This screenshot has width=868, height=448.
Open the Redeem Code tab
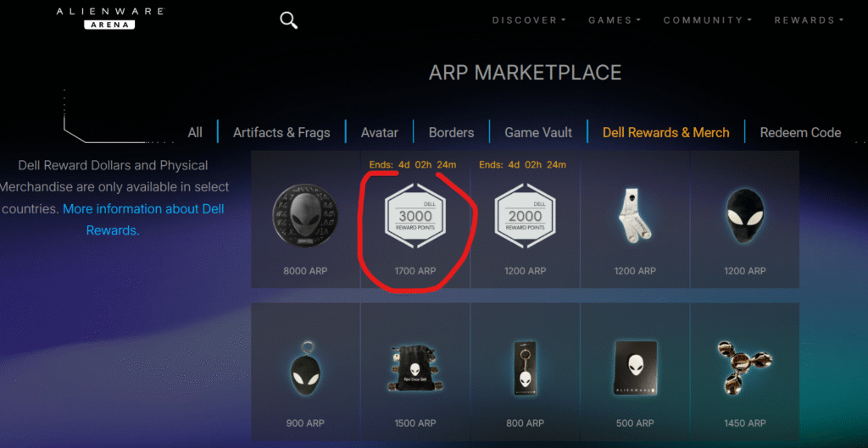point(800,133)
